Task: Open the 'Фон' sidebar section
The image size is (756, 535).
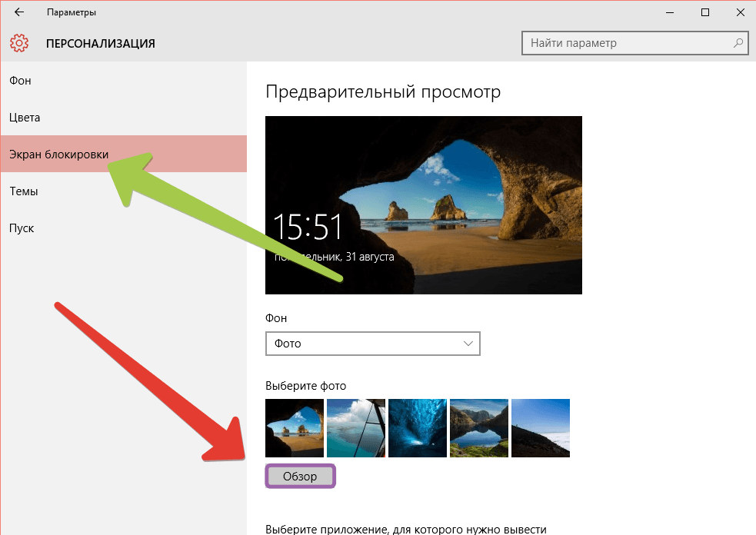Action: click(x=123, y=81)
